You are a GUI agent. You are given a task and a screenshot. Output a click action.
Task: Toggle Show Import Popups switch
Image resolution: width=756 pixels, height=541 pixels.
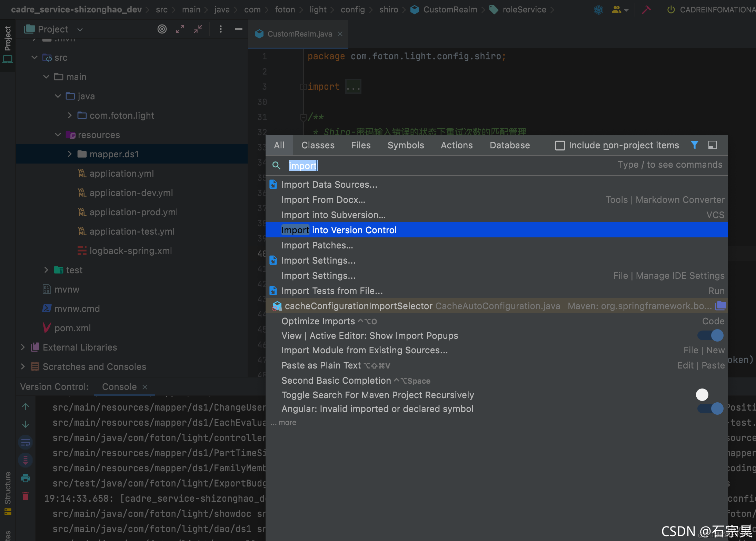(710, 335)
